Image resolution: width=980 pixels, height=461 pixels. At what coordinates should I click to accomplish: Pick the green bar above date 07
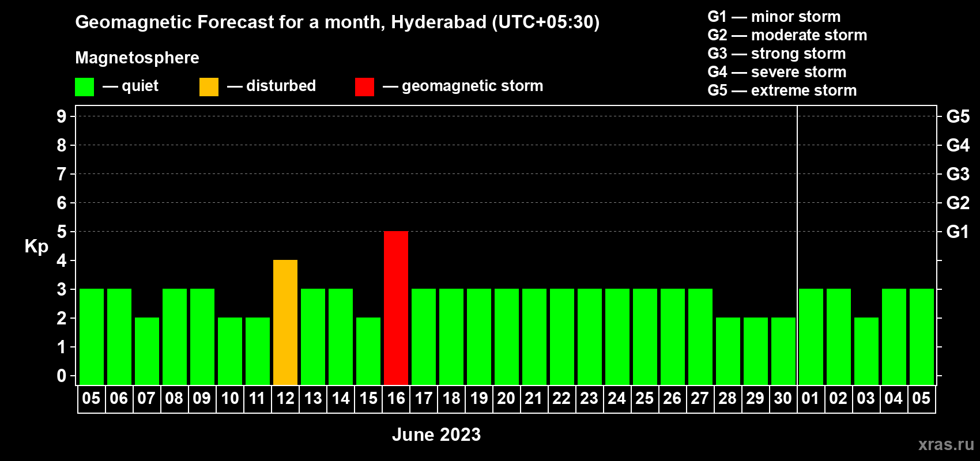(x=147, y=351)
